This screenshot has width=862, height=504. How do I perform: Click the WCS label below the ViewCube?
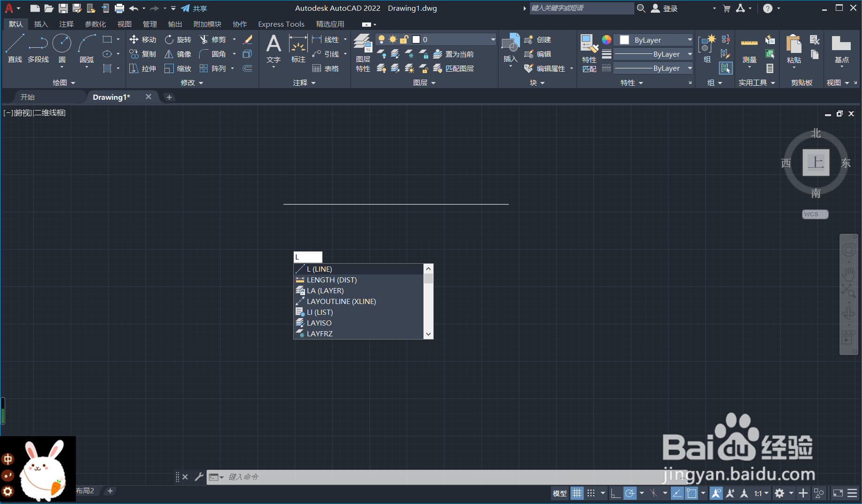(815, 214)
